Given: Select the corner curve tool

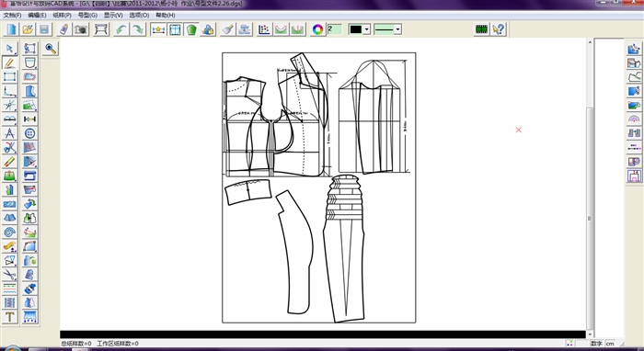Looking at the screenshot, I should pos(10,91).
